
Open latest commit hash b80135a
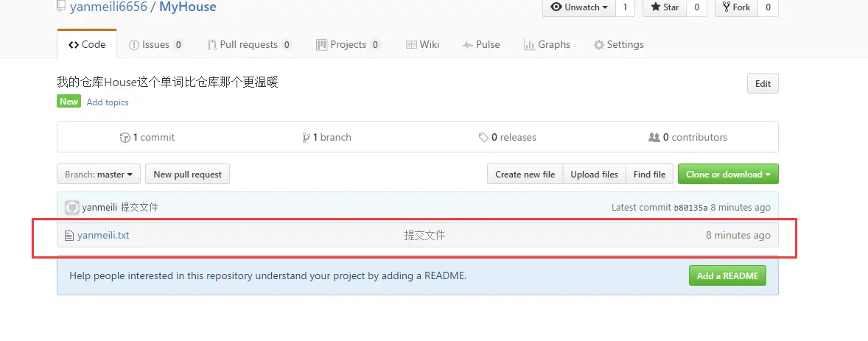690,208
